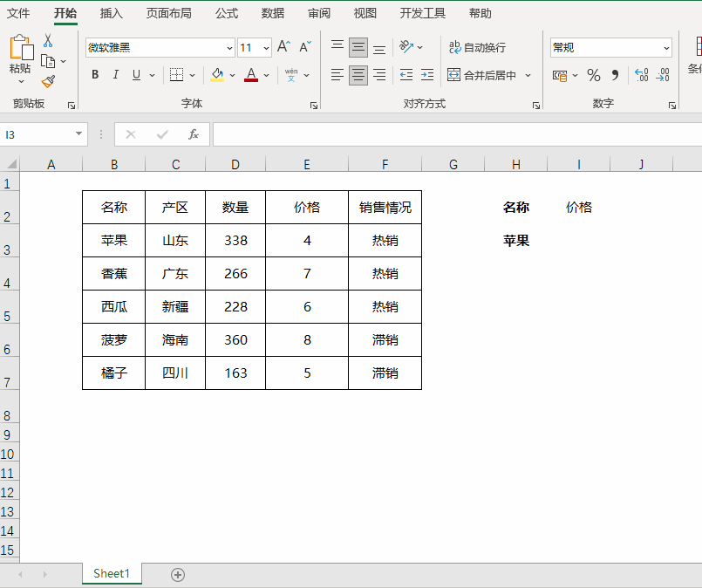Click inside the formula bar input
Image resolution: width=702 pixels, height=588 pixels.
click(457, 134)
